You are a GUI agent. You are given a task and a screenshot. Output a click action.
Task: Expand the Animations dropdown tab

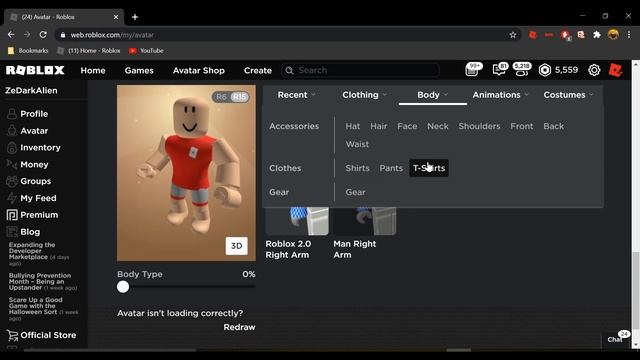tap(500, 95)
